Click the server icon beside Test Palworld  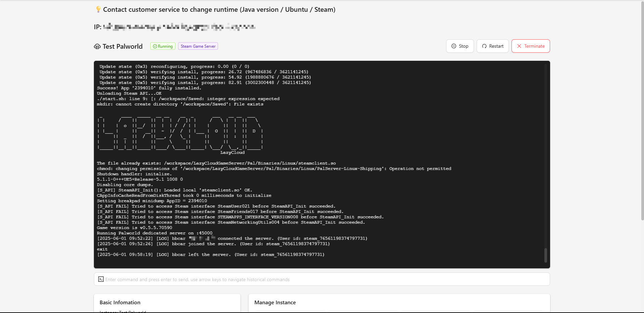pos(97,47)
